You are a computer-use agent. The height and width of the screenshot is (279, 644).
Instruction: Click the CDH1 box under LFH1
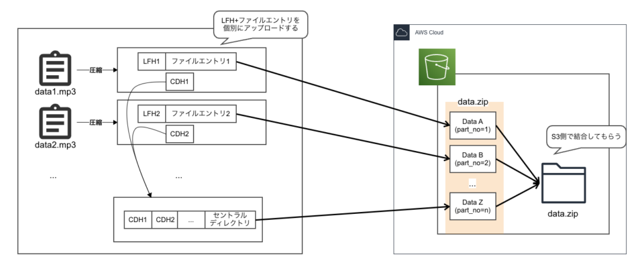pos(179,81)
